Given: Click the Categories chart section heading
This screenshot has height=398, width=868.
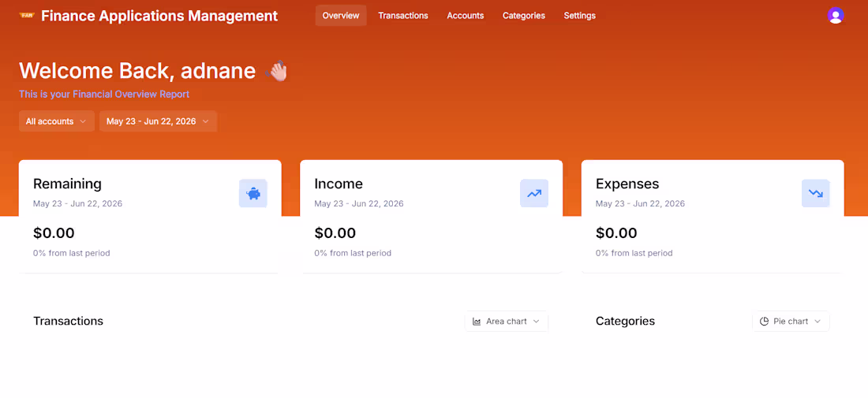Looking at the screenshot, I should [625, 322].
